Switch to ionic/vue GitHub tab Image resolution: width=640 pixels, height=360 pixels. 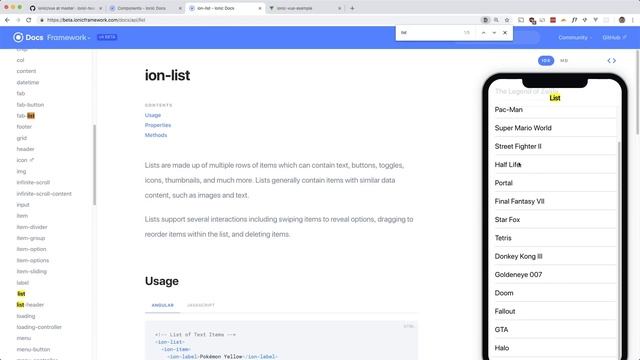[x=65, y=8]
